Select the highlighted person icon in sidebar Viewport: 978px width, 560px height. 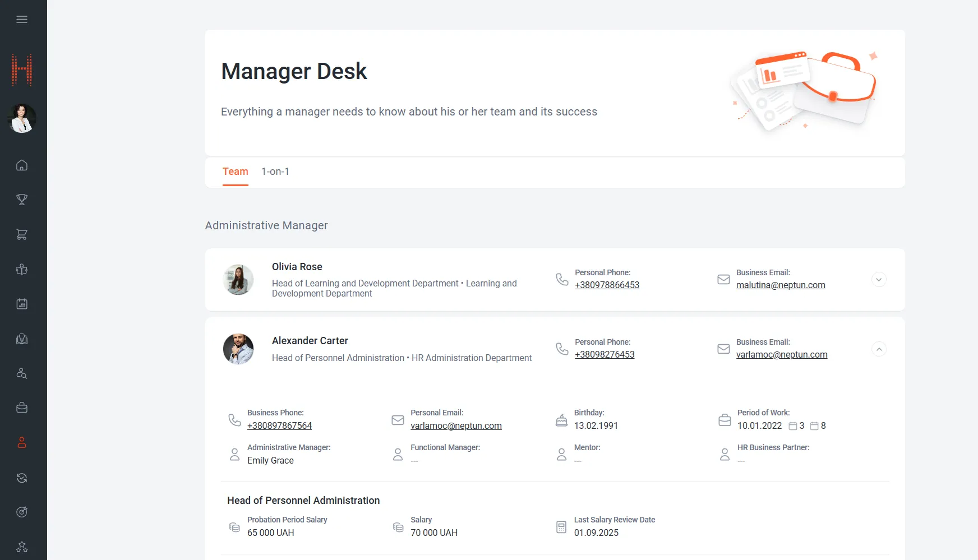click(x=22, y=443)
